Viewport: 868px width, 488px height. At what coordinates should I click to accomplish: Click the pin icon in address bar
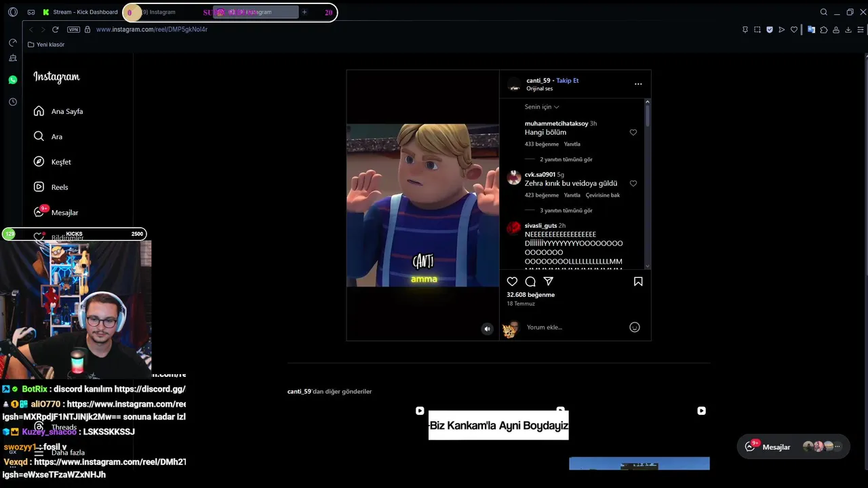tap(745, 30)
